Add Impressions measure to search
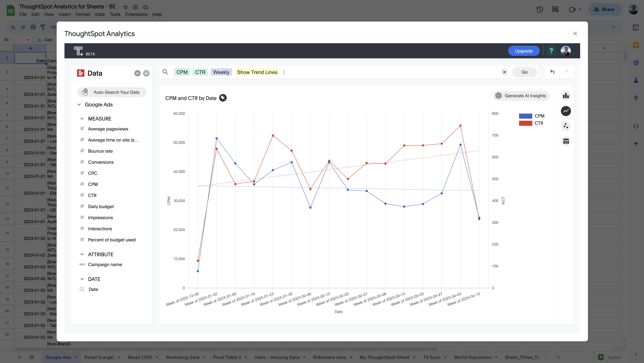Image resolution: width=644 pixels, height=363 pixels. [x=100, y=218]
